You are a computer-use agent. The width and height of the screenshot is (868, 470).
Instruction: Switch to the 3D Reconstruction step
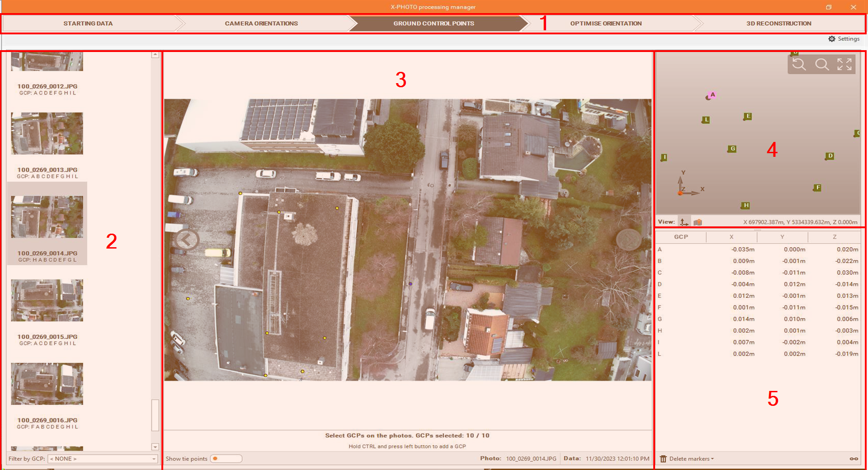(778, 23)
